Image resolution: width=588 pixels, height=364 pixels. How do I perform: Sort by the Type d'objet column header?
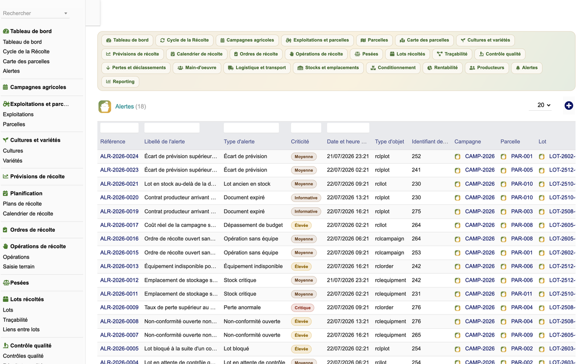(390, 142)
